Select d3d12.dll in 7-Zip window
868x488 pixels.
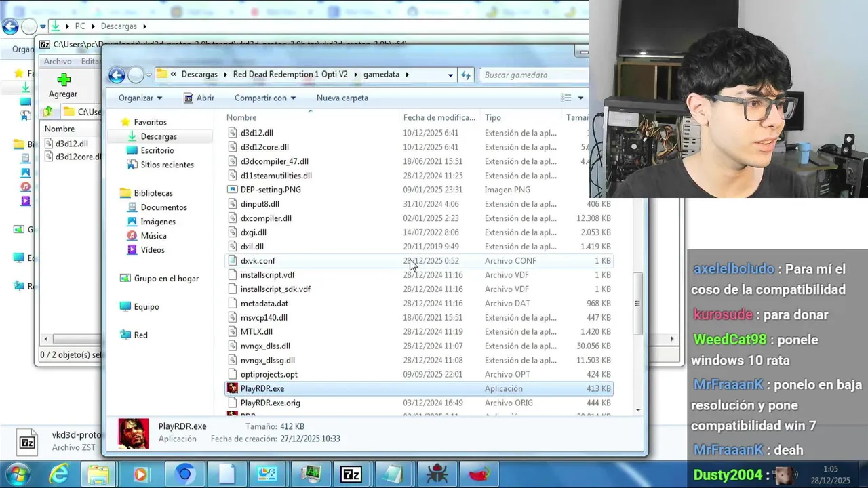point(71,144)
